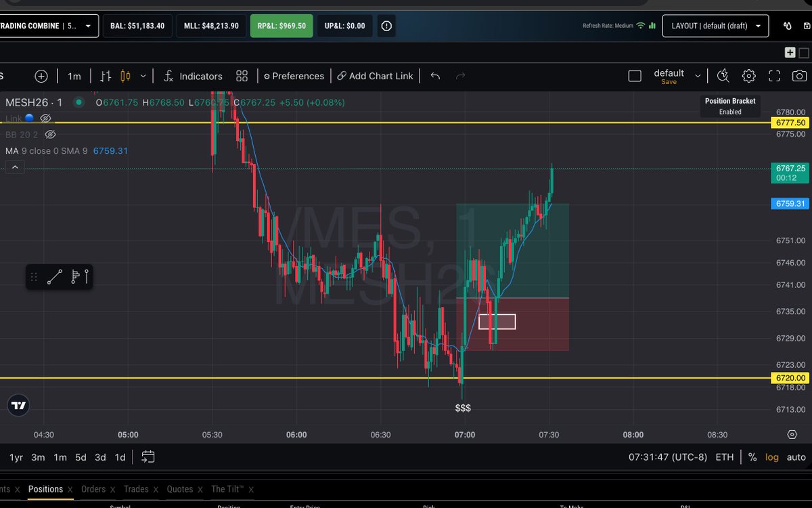Click the 6759.31 moving average price label
Viewport: 812px width, 508px height.
pyautogui.click(x=790, y=203)
